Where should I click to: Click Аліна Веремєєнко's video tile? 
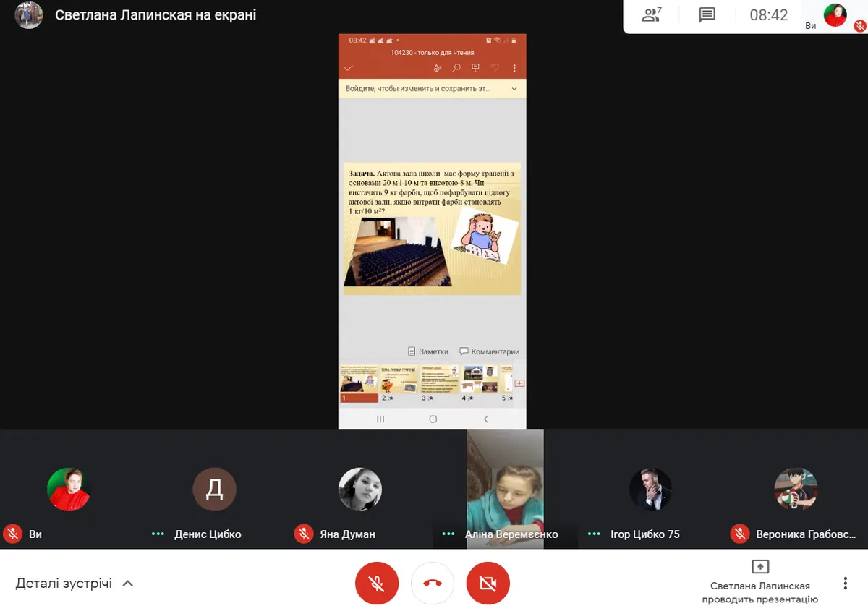[x=505, y=490]
